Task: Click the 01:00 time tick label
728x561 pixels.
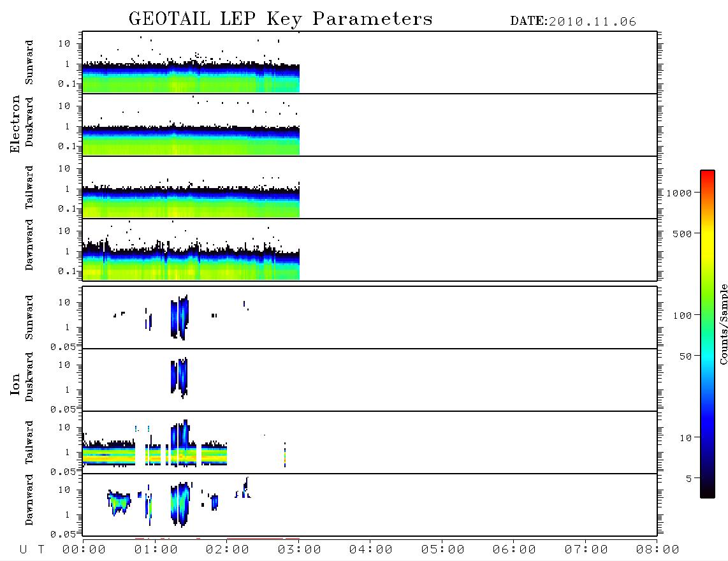Action: point(156,550)
